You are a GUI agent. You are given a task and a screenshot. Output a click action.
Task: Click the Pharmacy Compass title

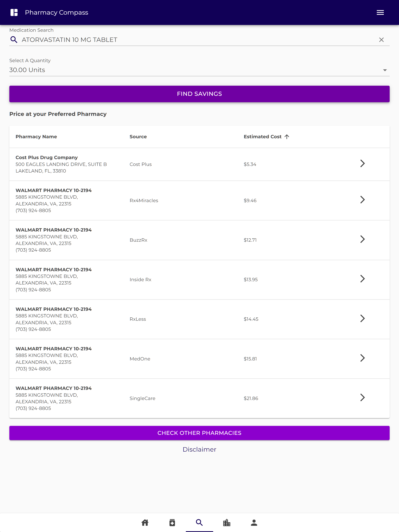(56, 12)
